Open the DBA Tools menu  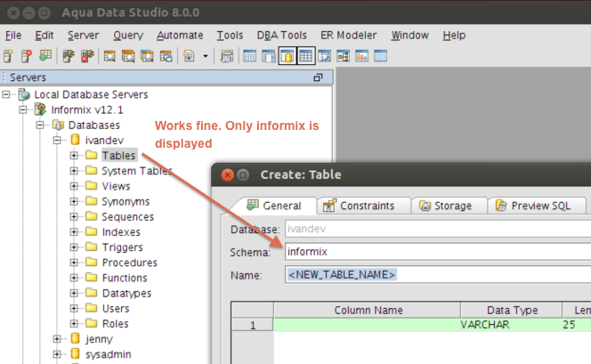[x=281, y=35]
